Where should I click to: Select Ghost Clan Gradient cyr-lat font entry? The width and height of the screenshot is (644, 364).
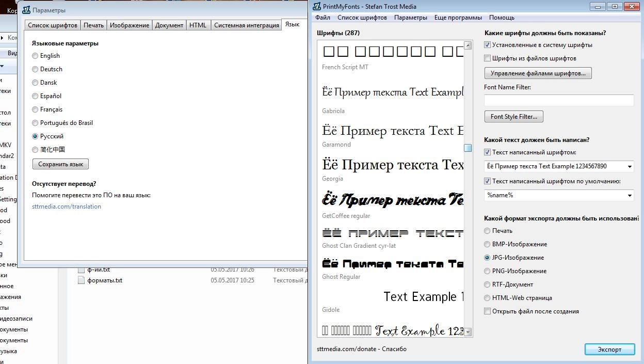click(359, 246)
